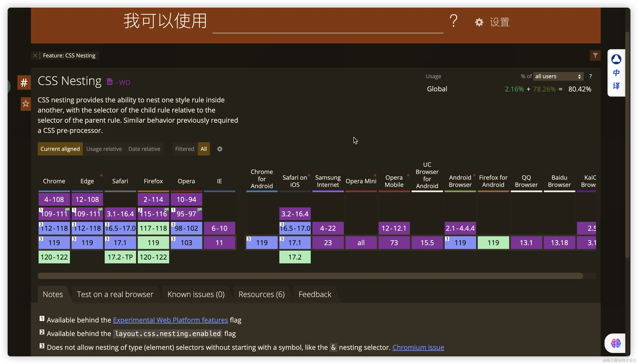Click the settings gear next to 设置
Image resolution: width=638 pixels, height=364 pixels.
click(479, 22)
